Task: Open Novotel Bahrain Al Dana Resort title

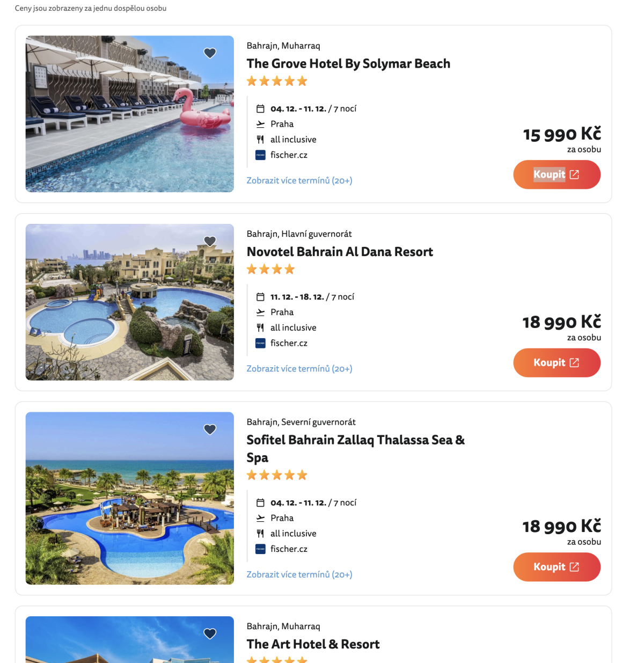Action: click(x=340, y=252)
